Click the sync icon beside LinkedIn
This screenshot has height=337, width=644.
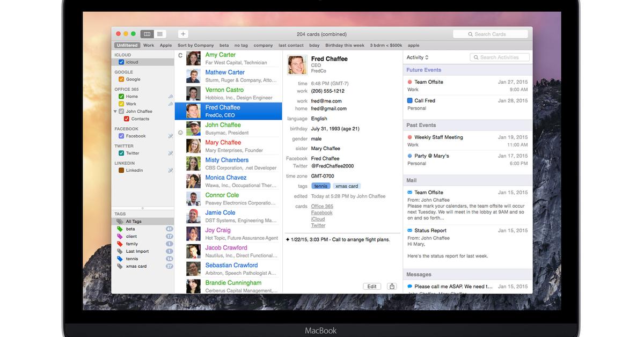(171, 171)
